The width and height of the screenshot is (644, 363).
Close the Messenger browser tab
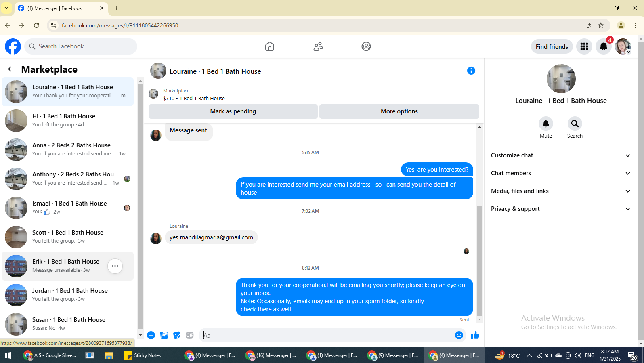(102, 8)
